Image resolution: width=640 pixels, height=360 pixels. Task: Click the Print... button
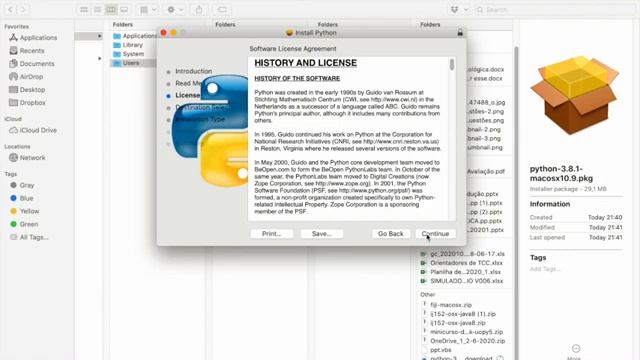click(x=271, y=234)
